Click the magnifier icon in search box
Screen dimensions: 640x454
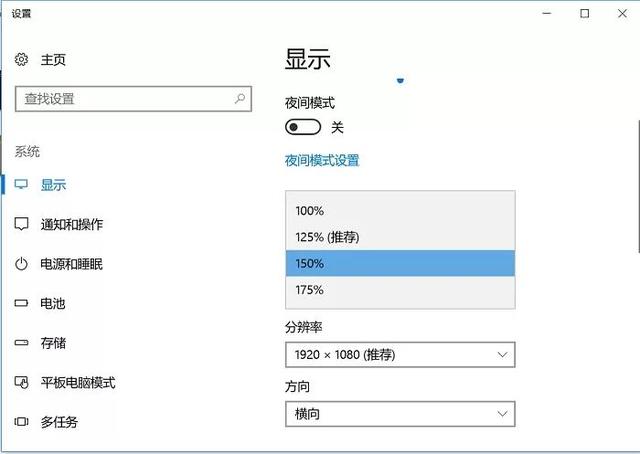coord(240,99)
